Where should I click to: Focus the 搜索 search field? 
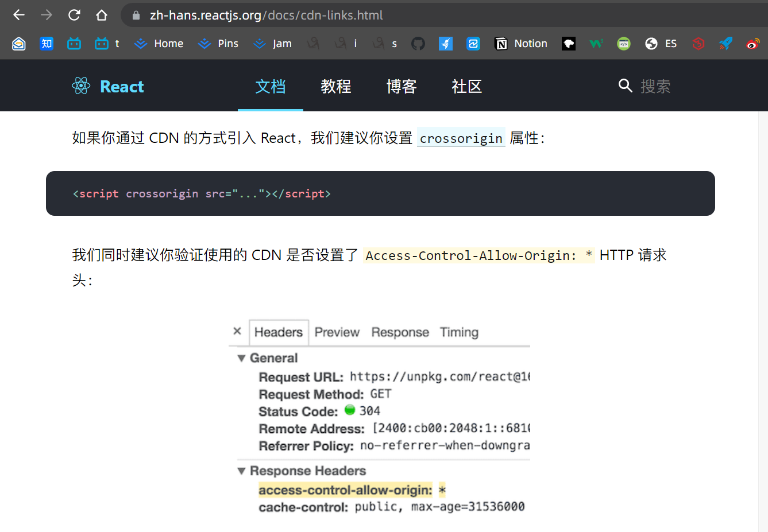click(655, 86)
